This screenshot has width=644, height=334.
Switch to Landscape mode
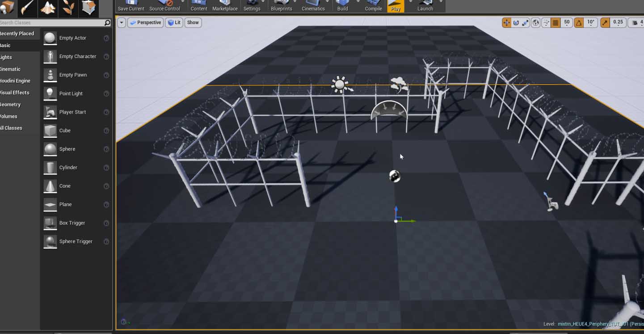[48, 7]
